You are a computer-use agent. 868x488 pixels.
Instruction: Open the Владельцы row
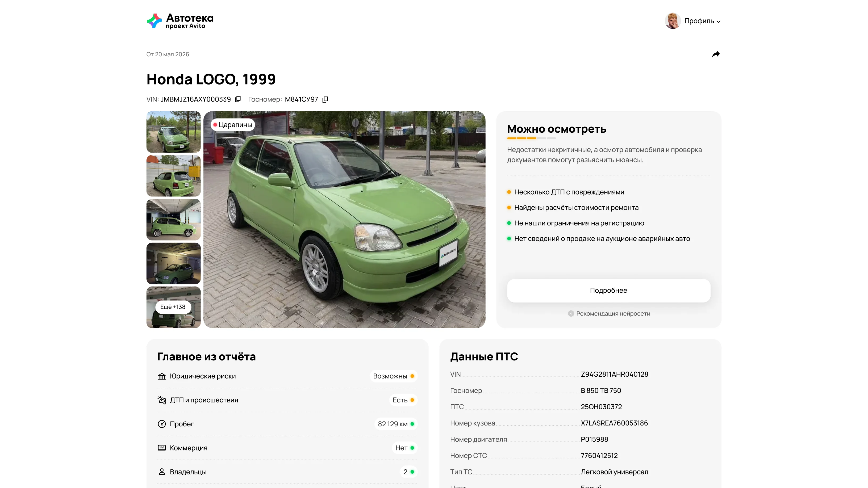pyautogui.click(x=287, y=472)
